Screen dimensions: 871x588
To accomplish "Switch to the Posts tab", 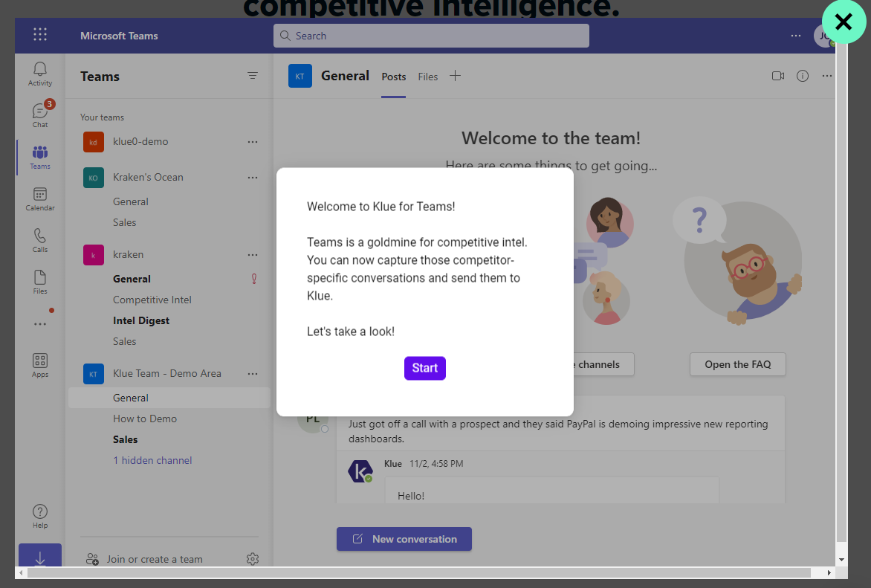I will [x=393, y=77].
